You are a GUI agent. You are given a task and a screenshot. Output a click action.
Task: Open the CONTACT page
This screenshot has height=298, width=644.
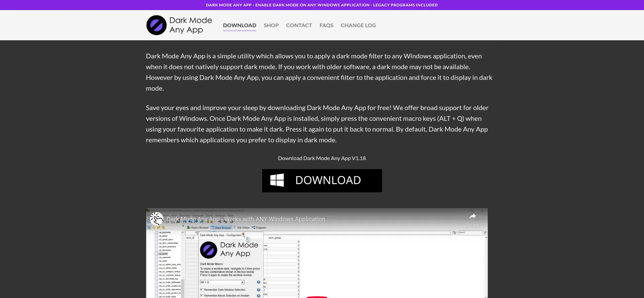click(x=299, y=25)
